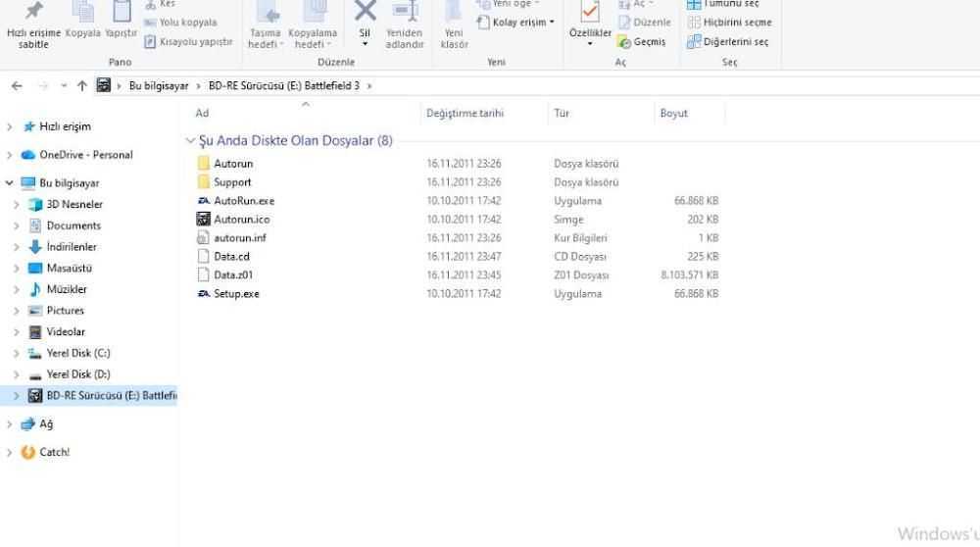Click Bu bilgisayar in address bar
The image size is (980, 547).
point(159,85)
